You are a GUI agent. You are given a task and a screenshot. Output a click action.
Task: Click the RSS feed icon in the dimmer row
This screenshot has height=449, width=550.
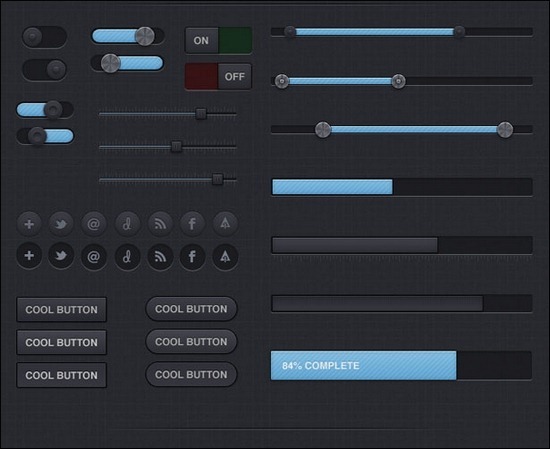point(160,224)
